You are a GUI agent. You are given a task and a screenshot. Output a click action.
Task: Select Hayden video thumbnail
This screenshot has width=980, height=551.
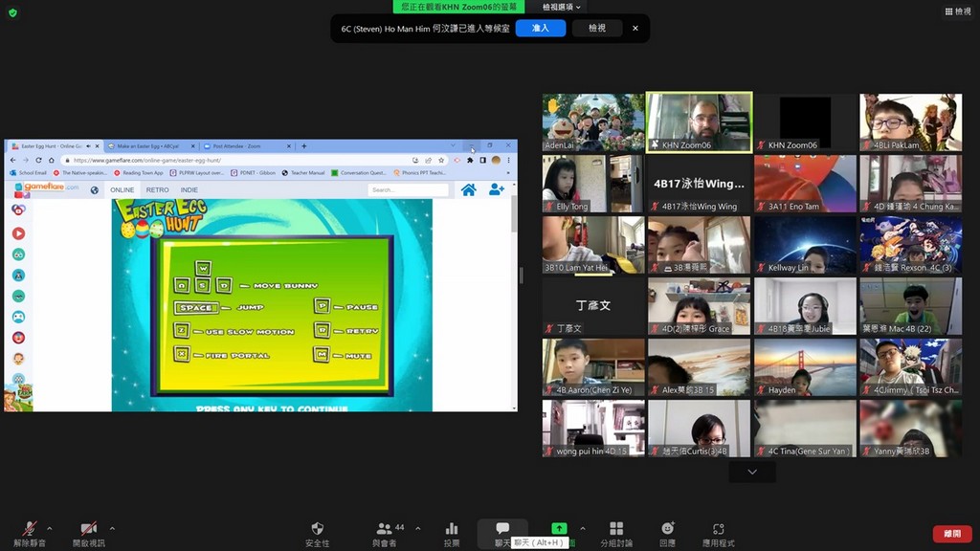(x=805, y=367)
